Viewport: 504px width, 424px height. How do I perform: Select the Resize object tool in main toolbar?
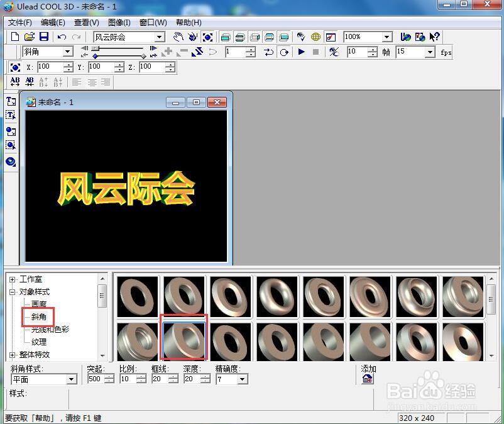[x=207, y=37]
